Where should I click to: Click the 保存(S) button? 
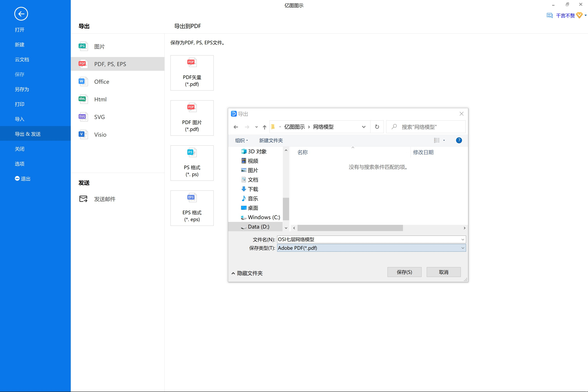[404, 272]
